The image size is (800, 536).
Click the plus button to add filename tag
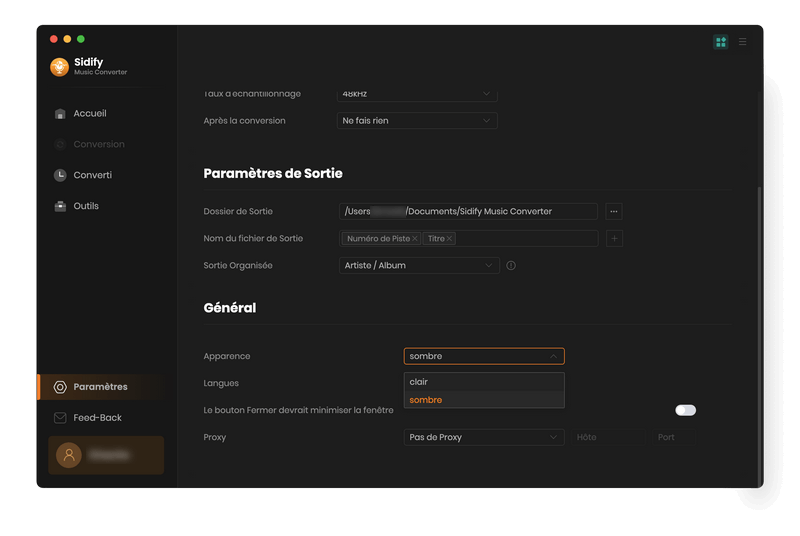tap(614, 239)
